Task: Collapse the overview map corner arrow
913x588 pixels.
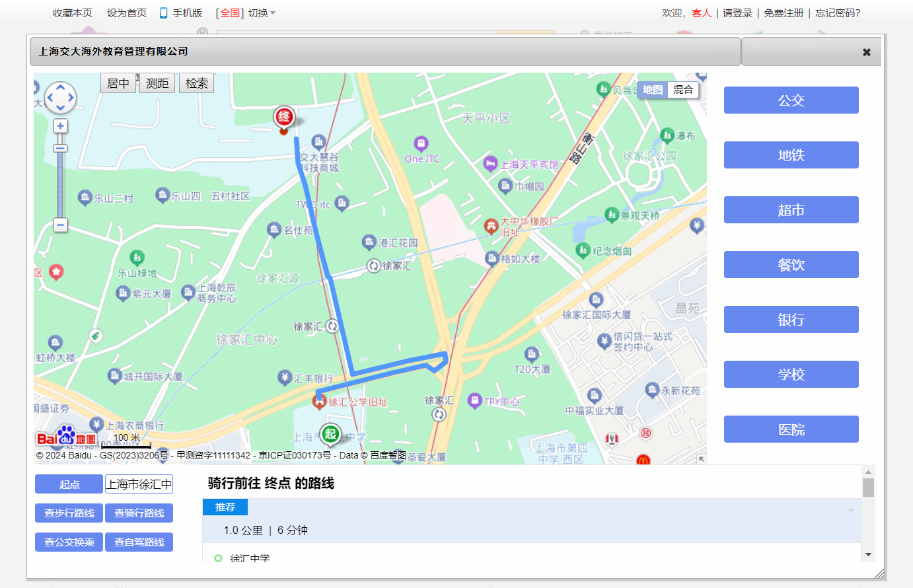Action: click(701, 459)
